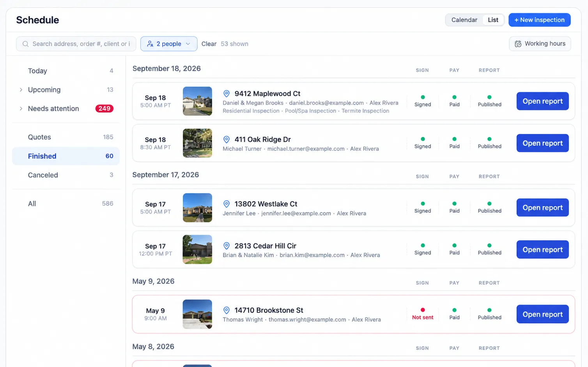Click location pin for 9412 Maplewood Ct
The height and width of the screenshot is (367, 588).
pyautogui.click(x=227, y=94)
